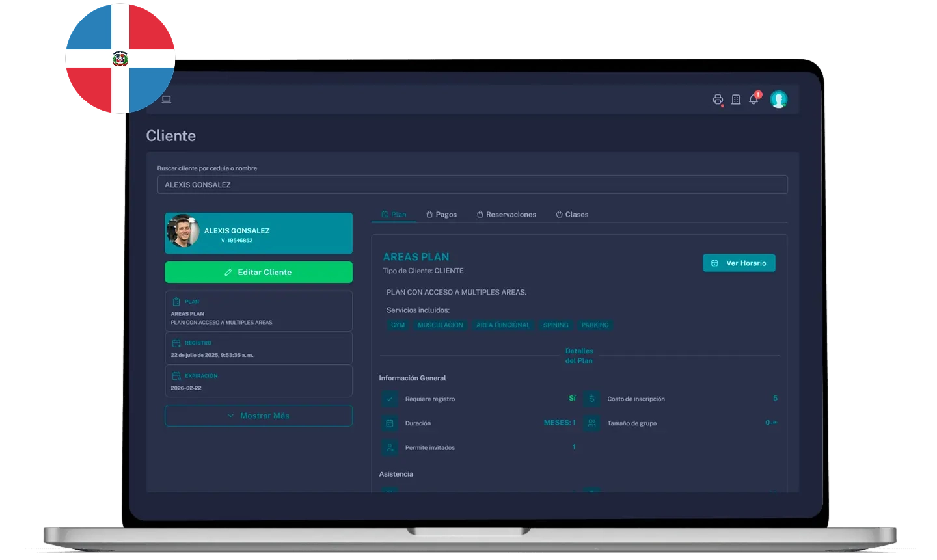Open the building/company icon in header
This screenshot has height=560, width=937.
tap(736, 100)
